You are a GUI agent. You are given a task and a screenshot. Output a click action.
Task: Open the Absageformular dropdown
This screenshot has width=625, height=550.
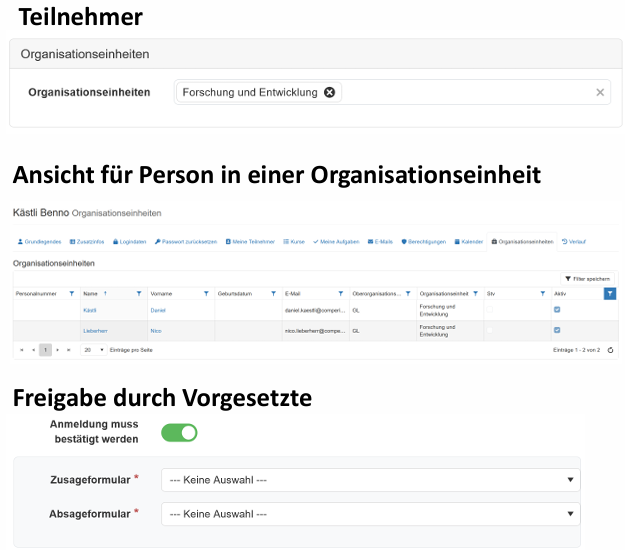click(x=371, y=514)
